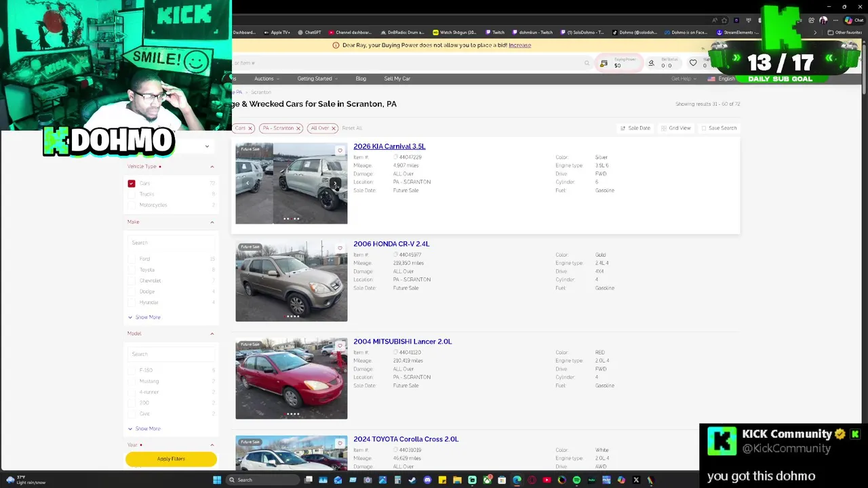Show next photo of the KIA Carnival
This screenshot has width=868, height=488.
[x=335, y=184]
